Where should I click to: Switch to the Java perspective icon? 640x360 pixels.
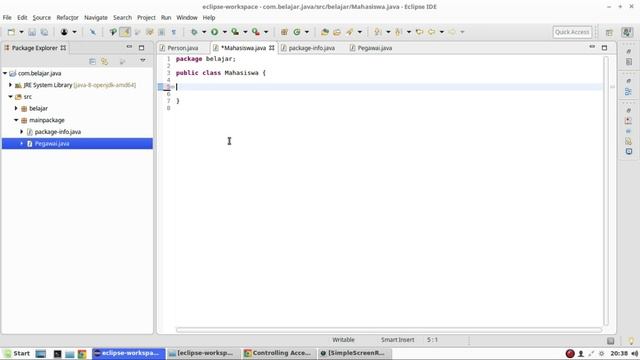(627, 32)
